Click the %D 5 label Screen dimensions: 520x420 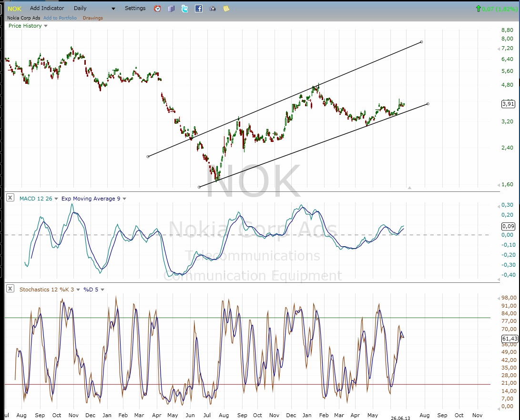[x=91, y=290]
